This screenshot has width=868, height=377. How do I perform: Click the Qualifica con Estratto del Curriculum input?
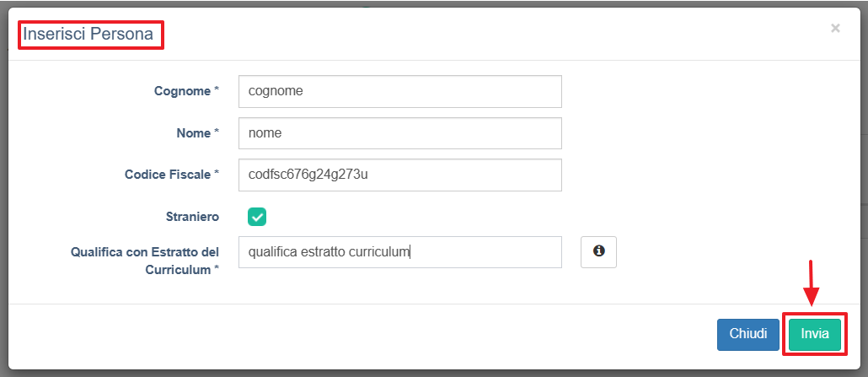click(x=399, y=251)
